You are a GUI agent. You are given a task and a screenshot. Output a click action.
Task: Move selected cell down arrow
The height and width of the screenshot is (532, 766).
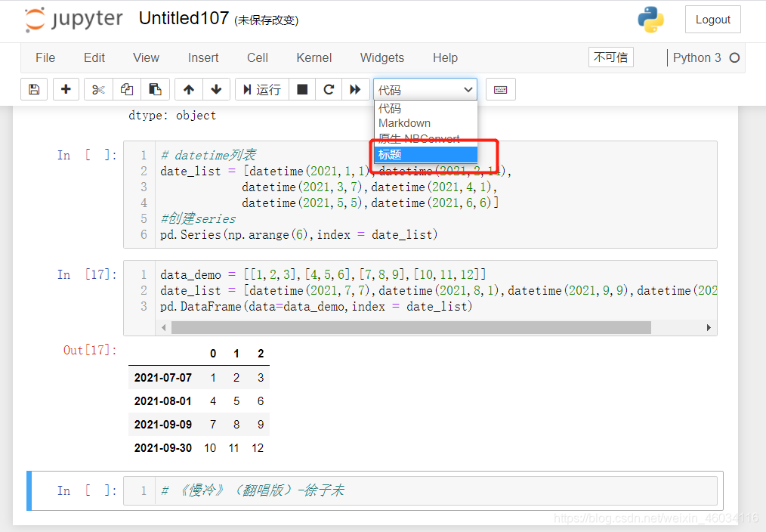point(216,89)
